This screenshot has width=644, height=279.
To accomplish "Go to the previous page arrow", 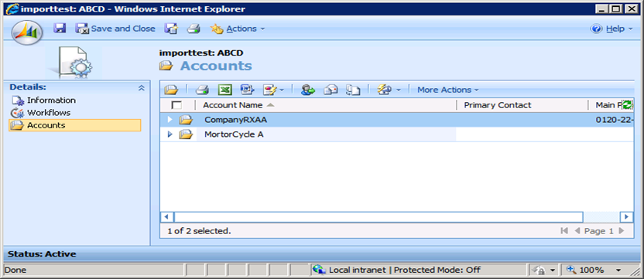I will [x=577, y=231].
